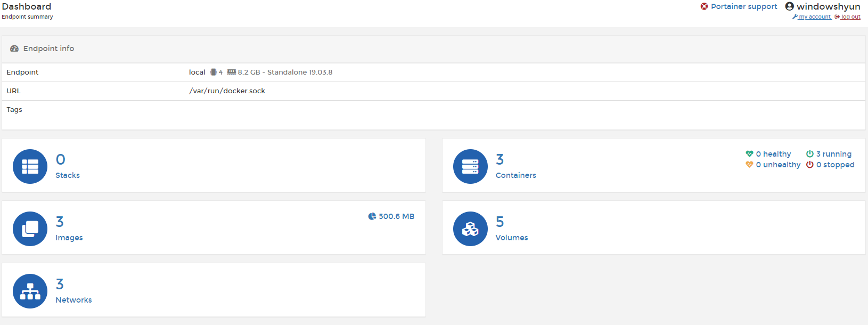Click the 3 count above Networks
Image resolution: width=868 pixels, height=325 pixels.
coord(60,284)
